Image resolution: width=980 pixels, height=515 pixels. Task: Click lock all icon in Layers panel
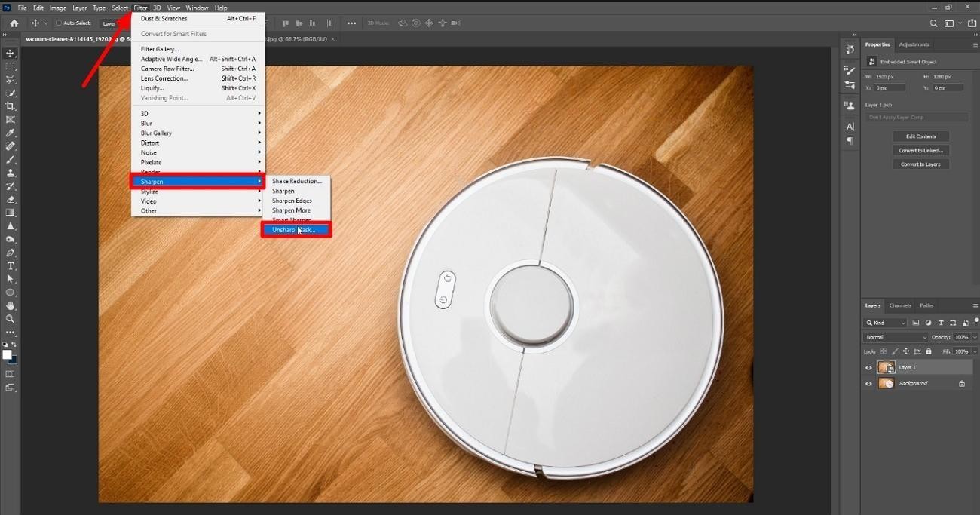click(928, 351)
